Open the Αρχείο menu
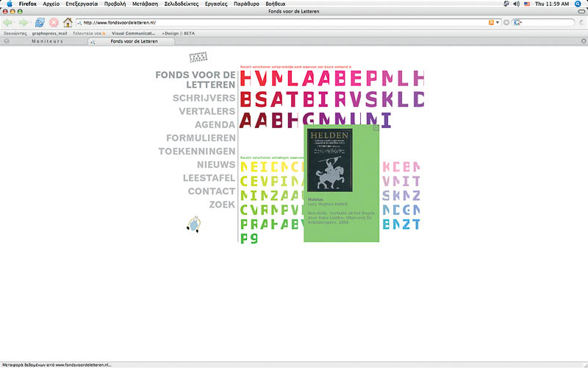This screenshot has width=588, height=368. [51, 4]
